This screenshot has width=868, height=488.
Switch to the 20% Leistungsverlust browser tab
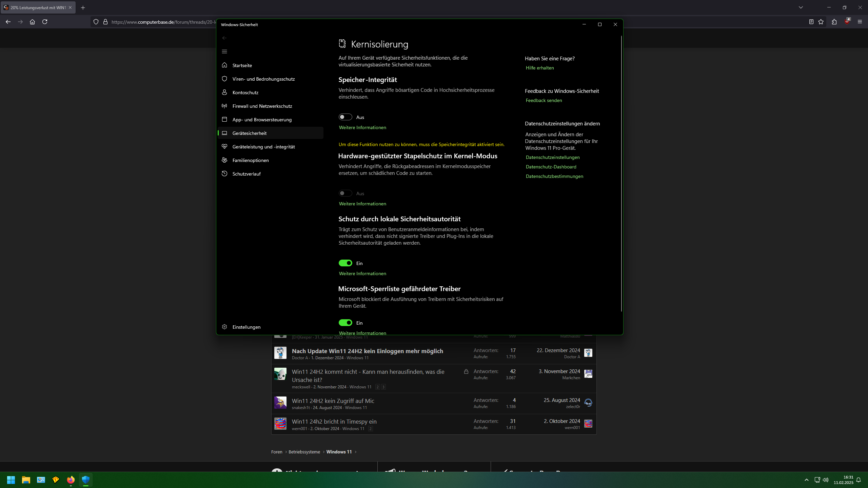coord(37,7)
